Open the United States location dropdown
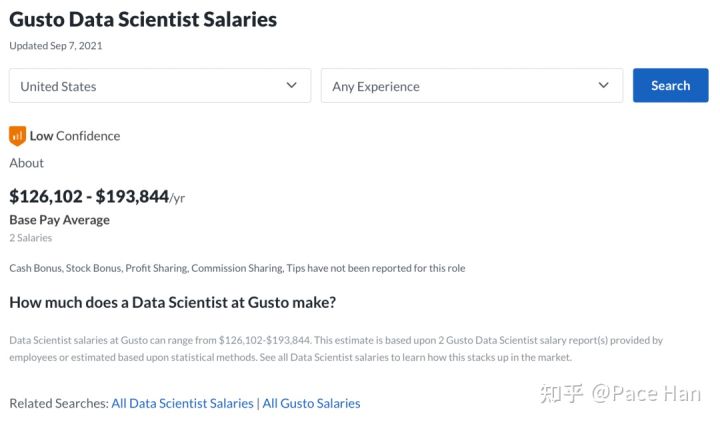The height and width of the screenshot is (423, 720). point(160,86)
